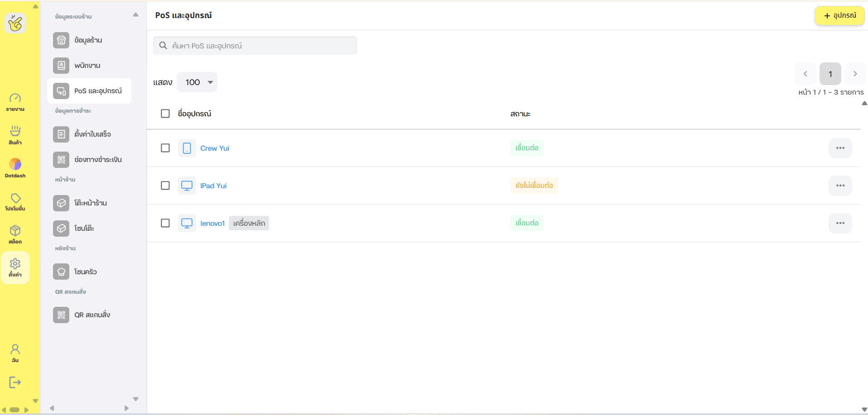
Task: Open more options for Crew Yui
Action: 840,148
